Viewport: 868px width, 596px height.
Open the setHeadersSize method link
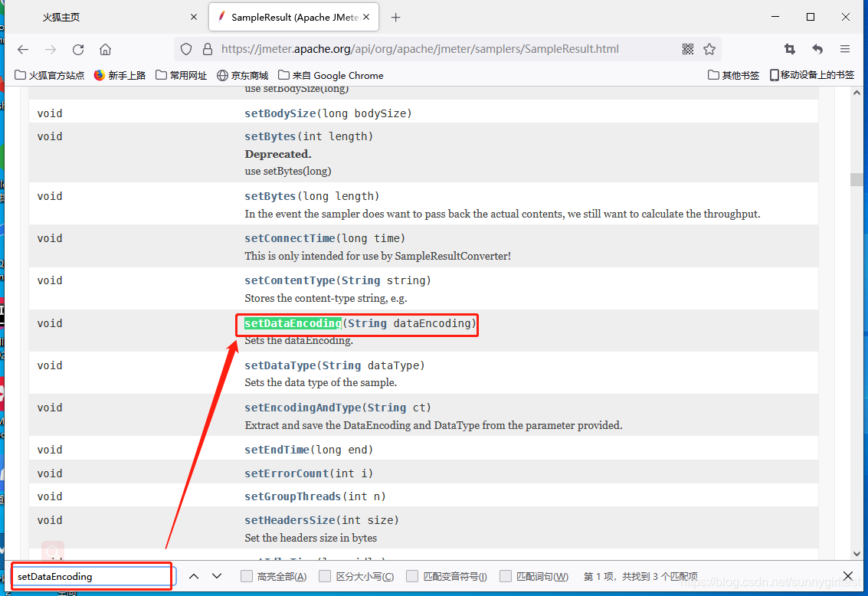290,520
